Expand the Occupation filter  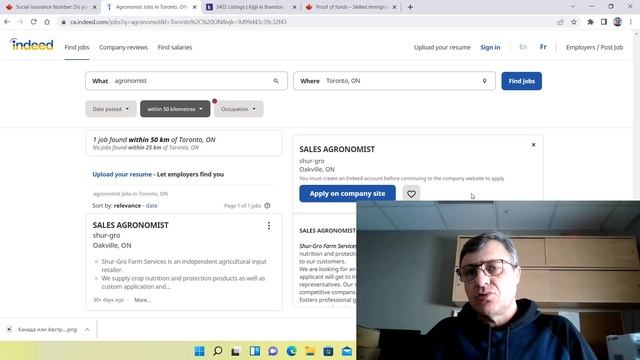pyautogui.click(x=238, y=109)
